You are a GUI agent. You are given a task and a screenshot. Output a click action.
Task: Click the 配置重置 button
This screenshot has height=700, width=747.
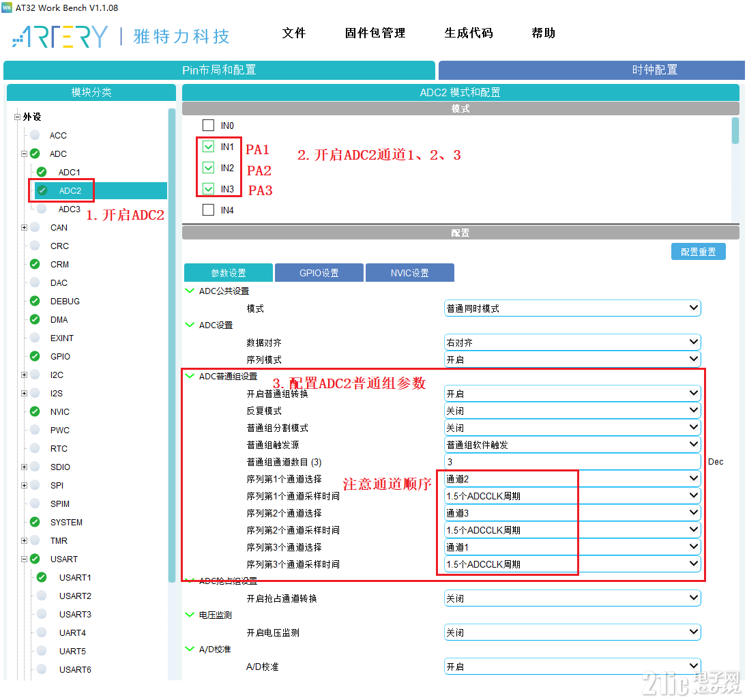click(699, 252)
